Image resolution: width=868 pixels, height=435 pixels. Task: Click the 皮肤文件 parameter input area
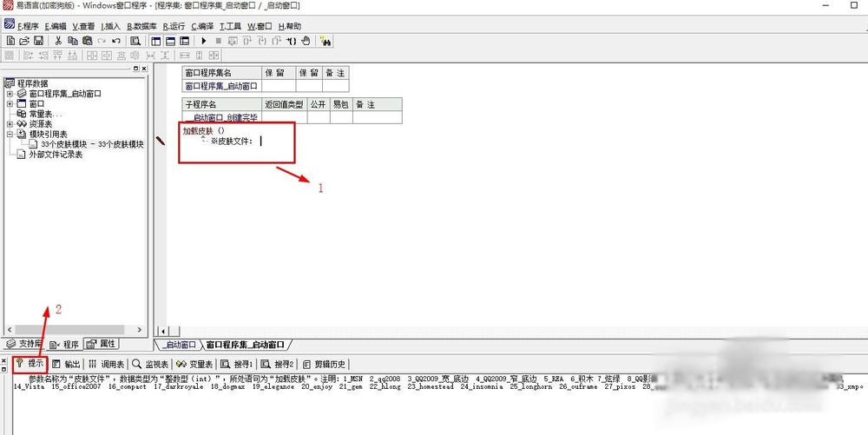coord(269,142)
